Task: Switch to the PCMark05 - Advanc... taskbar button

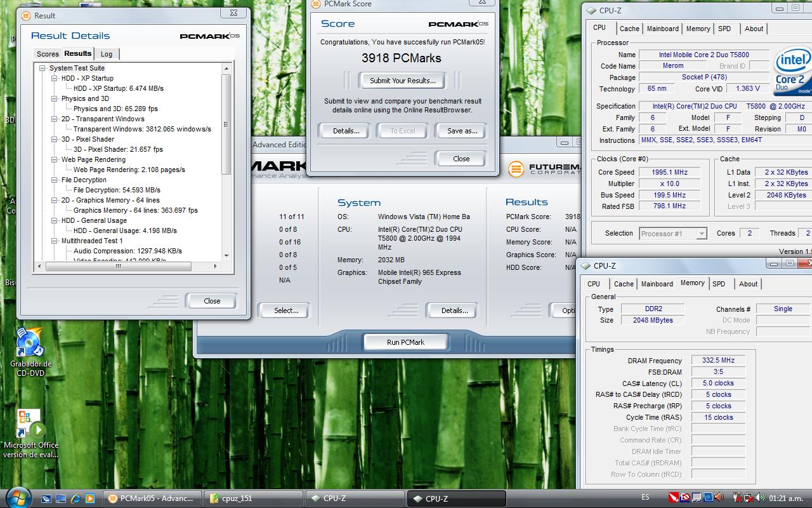Action: click(152, 498)
